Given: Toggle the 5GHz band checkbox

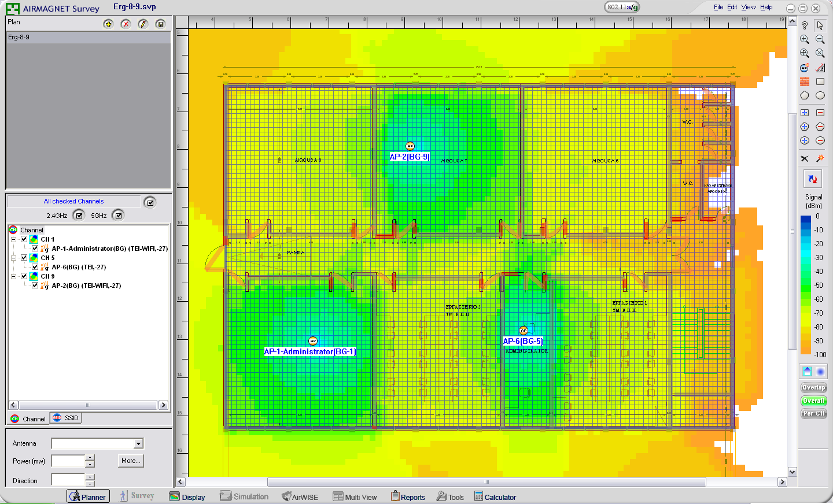Looking at the screenshot, I should point(119,216).
